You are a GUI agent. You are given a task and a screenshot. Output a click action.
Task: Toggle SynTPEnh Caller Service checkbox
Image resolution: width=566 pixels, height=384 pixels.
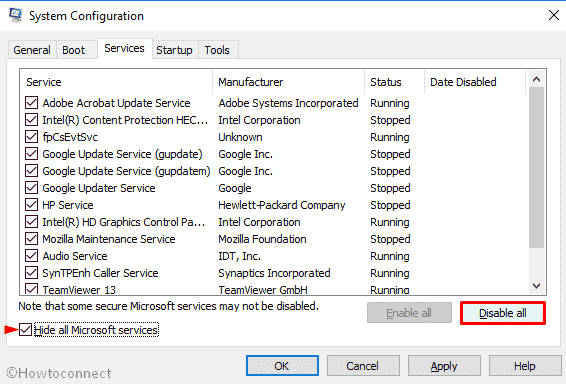click(31, 273)
